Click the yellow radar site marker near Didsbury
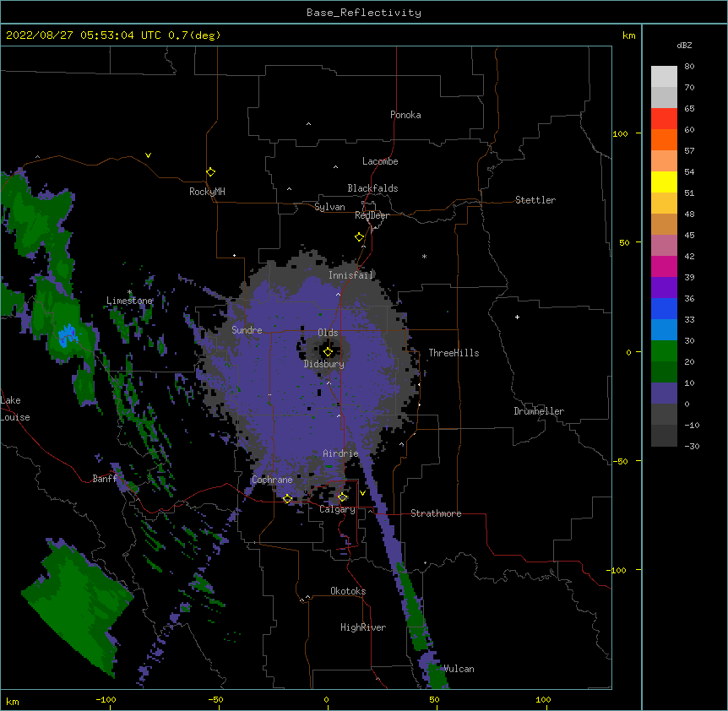Image resolution: width=728 pixels, height=711 pixels. 328,352
